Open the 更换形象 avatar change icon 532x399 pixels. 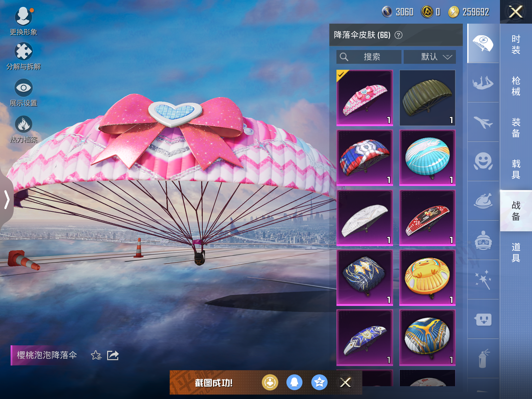[x=23, y=16]
